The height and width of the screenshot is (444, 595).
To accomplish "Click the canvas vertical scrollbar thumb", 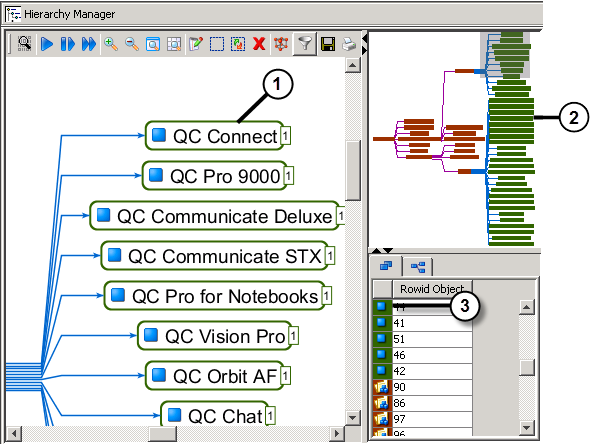I will coord(353,170).
